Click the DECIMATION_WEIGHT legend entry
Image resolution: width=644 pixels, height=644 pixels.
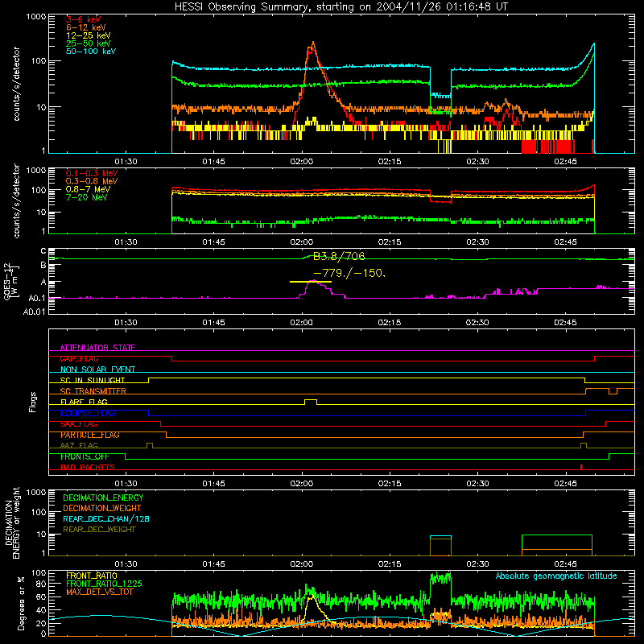tap(102, 508)
